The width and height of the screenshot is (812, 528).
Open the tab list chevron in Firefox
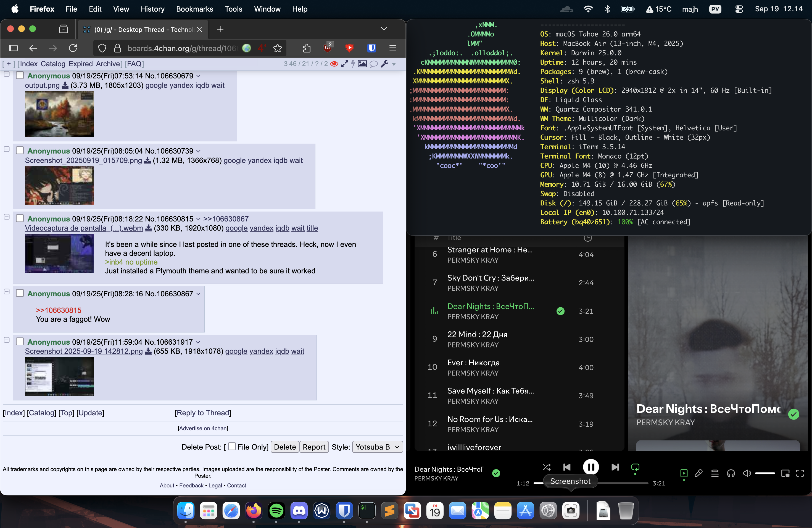(384, 29)
